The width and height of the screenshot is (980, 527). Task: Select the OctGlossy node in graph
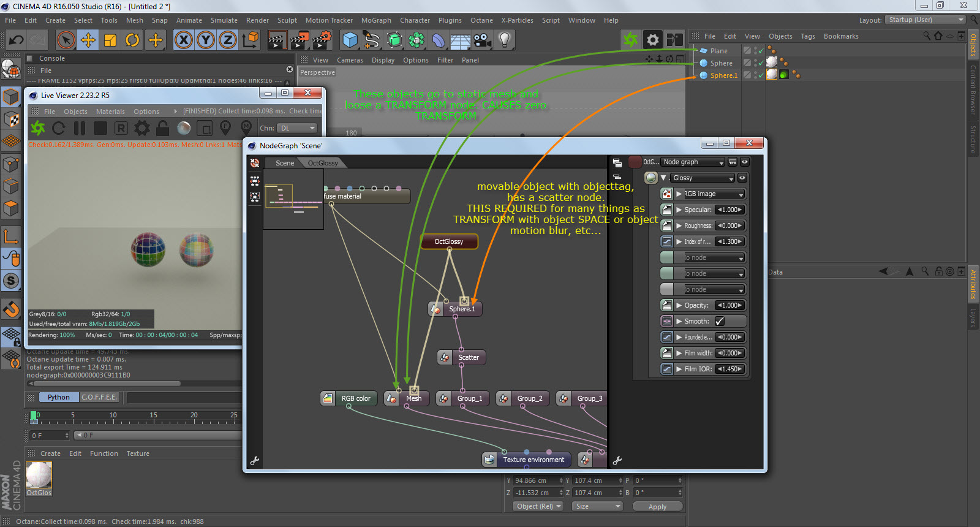(449, 241)
